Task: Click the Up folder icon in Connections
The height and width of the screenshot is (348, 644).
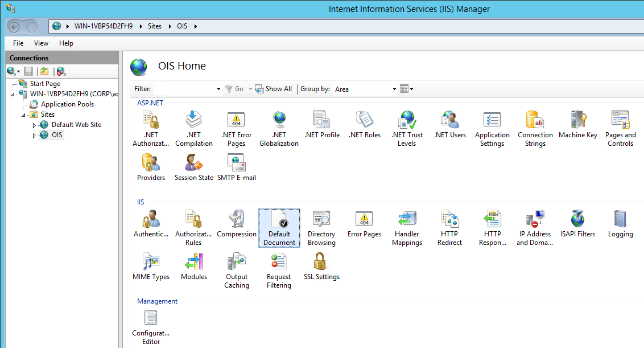Action: tap(44, 72)
